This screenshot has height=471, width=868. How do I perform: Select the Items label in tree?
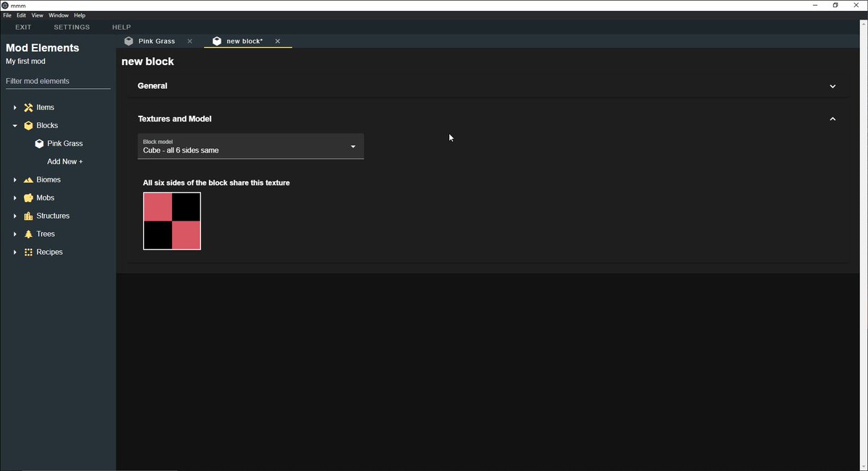coord(46,107)
